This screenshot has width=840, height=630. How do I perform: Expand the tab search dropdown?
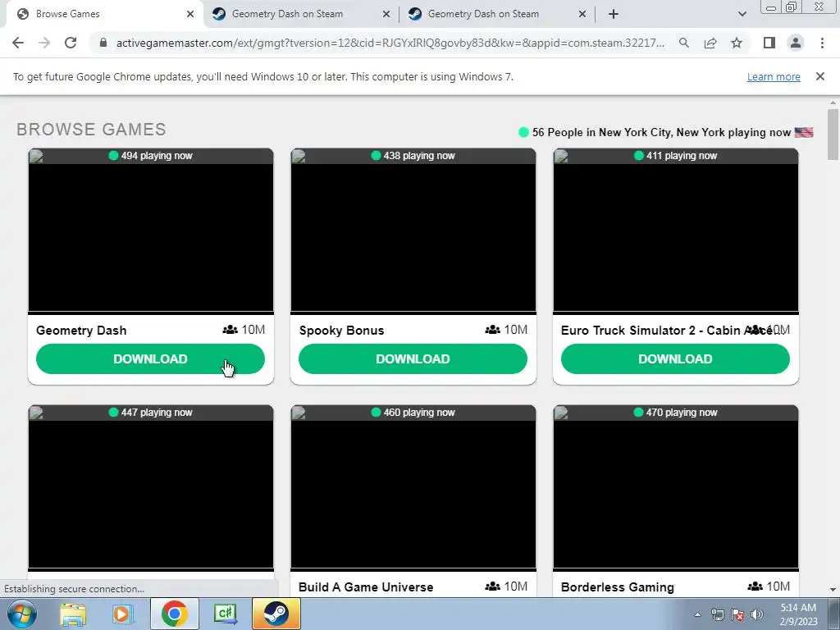[x=742, y=14]
